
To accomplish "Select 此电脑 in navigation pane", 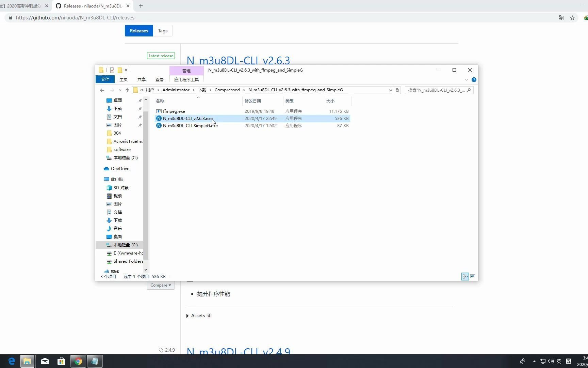I will 117,179.
